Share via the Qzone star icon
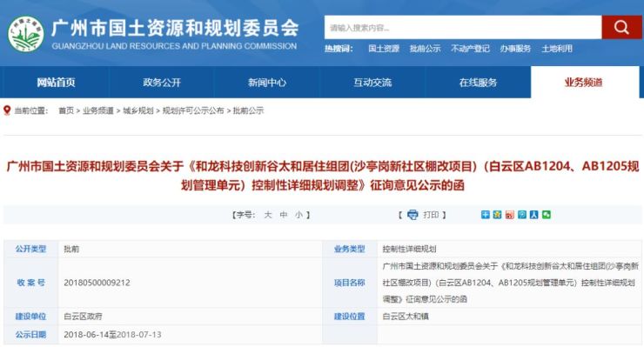Viewport: 644px width, 347px height. (x=498, y=214)
